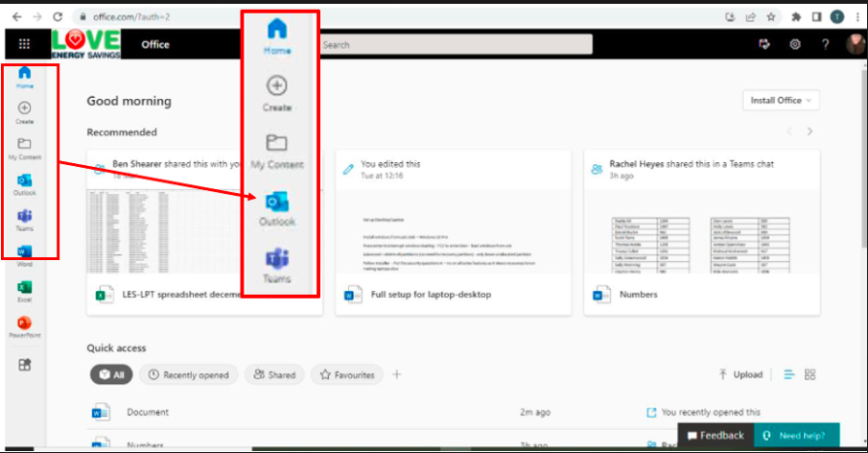Click the Help question mark icon

tap(826, 44)
